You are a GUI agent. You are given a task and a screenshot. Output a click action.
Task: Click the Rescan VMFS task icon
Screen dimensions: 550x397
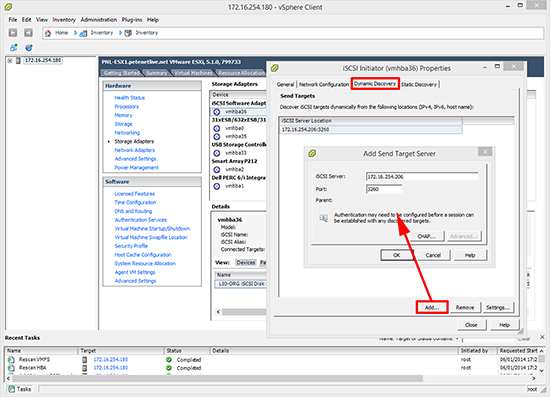point(11,359)
